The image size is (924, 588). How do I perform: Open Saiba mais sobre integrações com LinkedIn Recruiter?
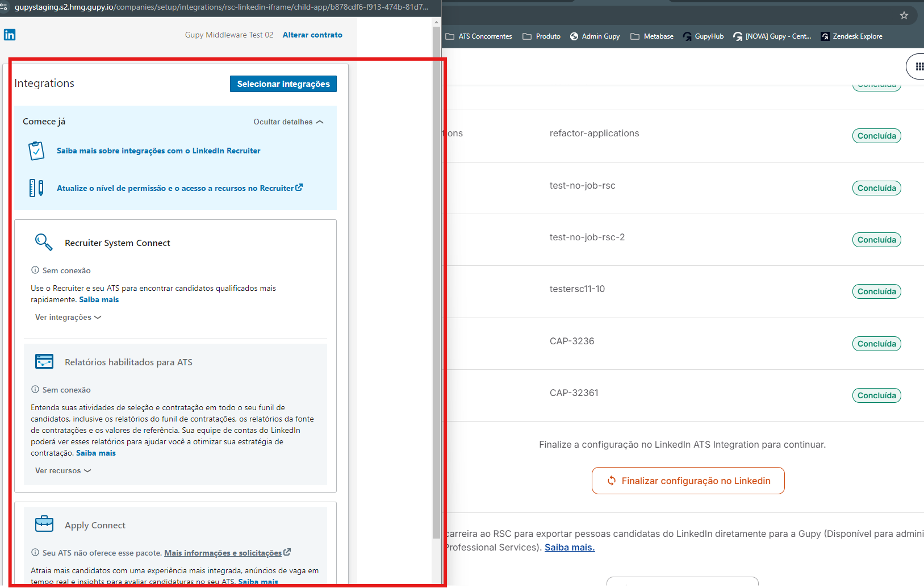pyautogui.click(x=158, y=151)
